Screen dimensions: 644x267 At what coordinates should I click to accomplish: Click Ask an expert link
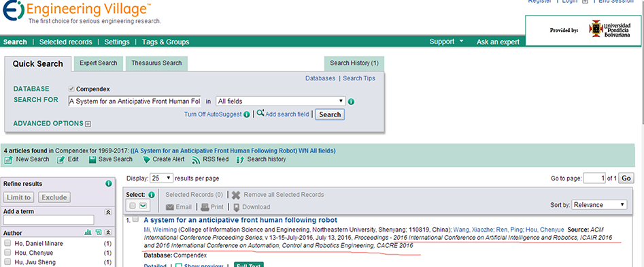point(498,42)
